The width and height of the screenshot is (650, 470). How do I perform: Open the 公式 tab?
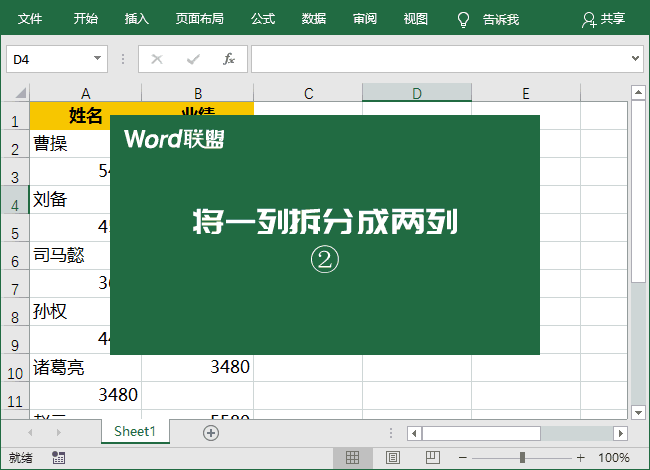(263, 19)
